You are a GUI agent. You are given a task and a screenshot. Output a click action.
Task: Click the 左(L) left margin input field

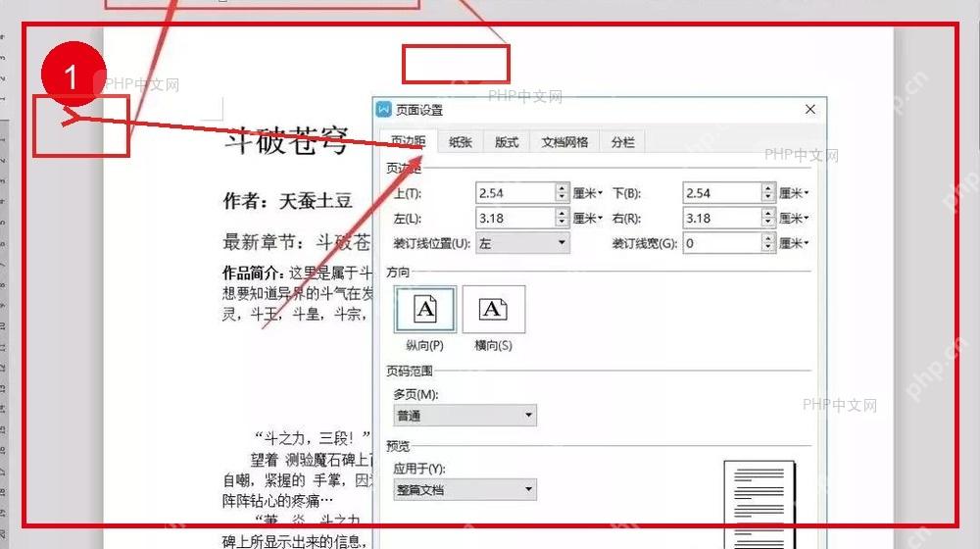[515, 219]
